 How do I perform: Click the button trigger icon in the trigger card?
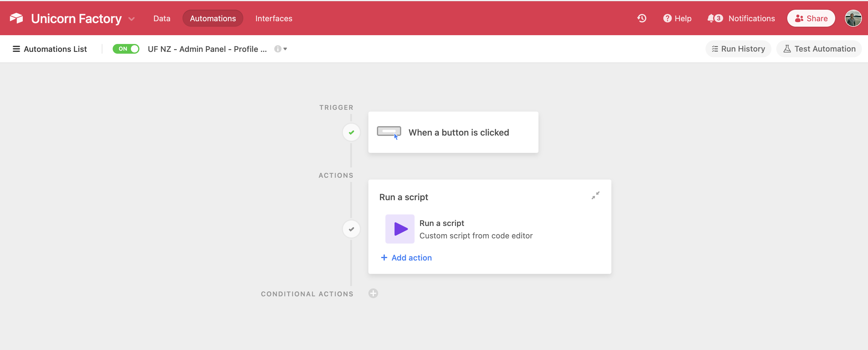pyautogui.click(x=389, y=132)
